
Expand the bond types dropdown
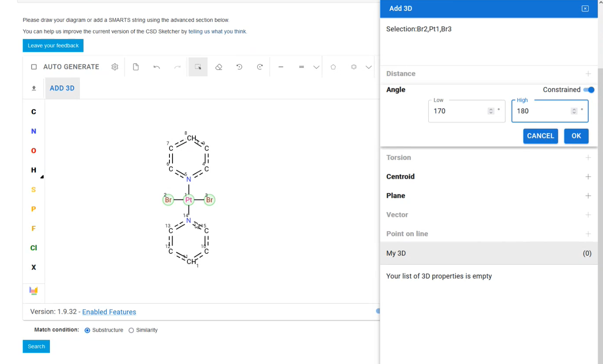316,67
